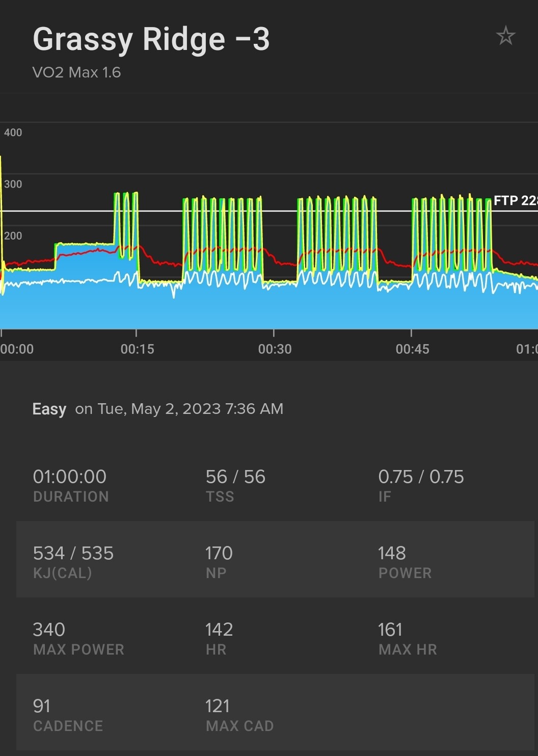Select the 56 / 56 TSS value
Viewport: 538px width, 756px height.
[x=235, y=477]
